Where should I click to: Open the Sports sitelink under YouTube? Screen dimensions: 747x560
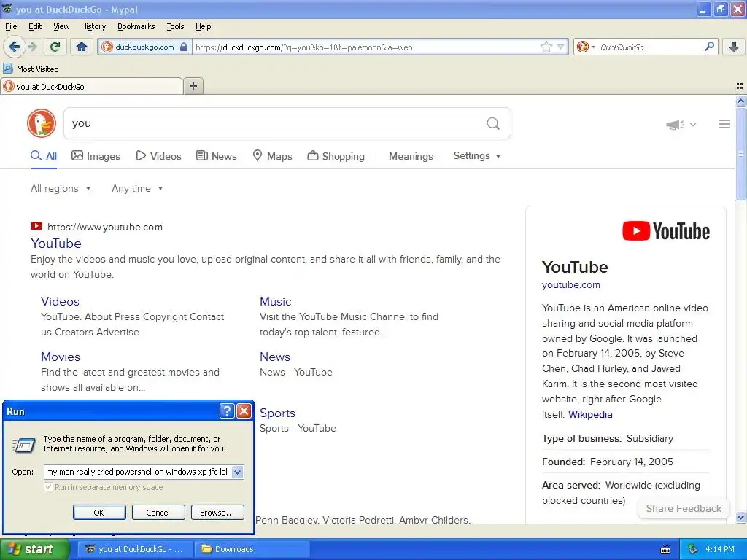[x=277, y=413]
